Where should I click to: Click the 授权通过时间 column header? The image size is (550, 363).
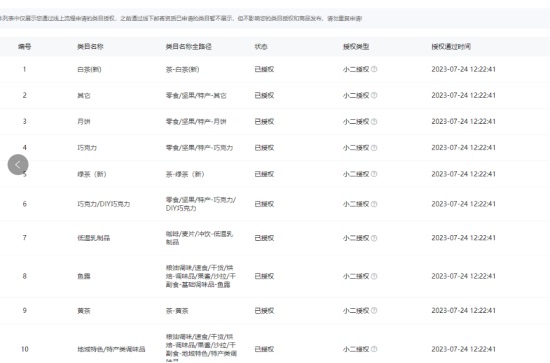[x=451, y=46]
